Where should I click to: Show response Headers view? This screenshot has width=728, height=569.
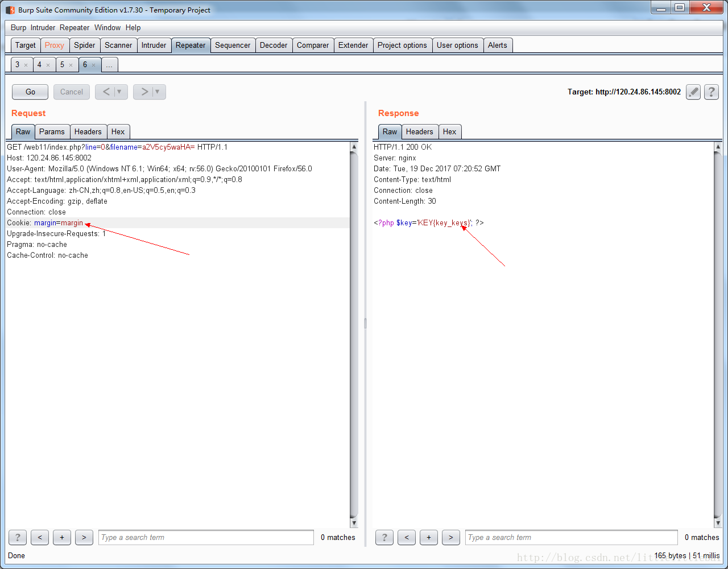[x=420, y=131]
